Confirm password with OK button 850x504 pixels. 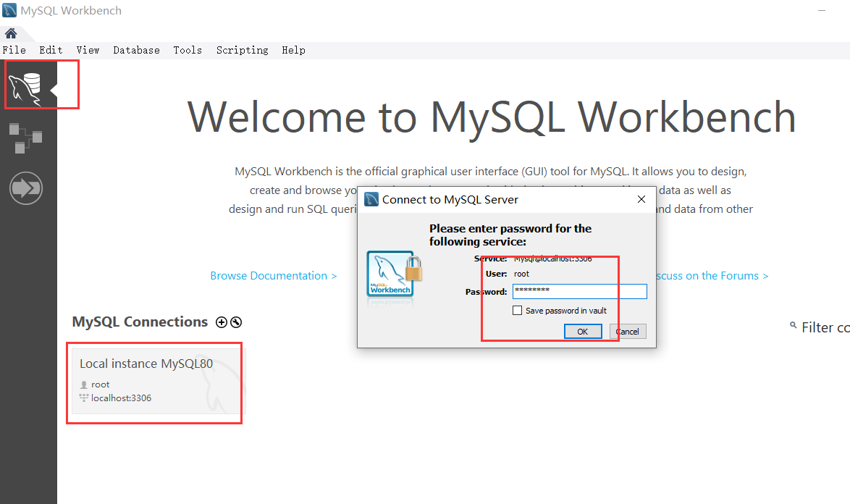pos(583,332)
